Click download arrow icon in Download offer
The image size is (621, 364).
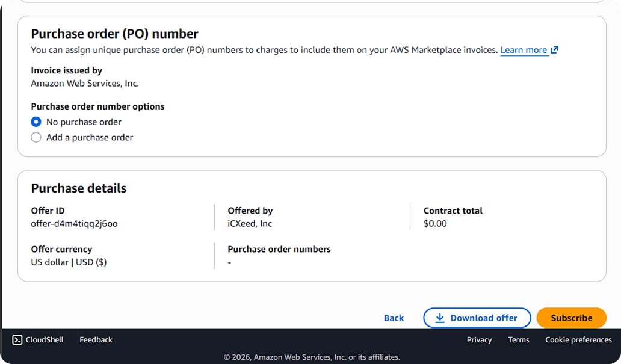point(440,318)
